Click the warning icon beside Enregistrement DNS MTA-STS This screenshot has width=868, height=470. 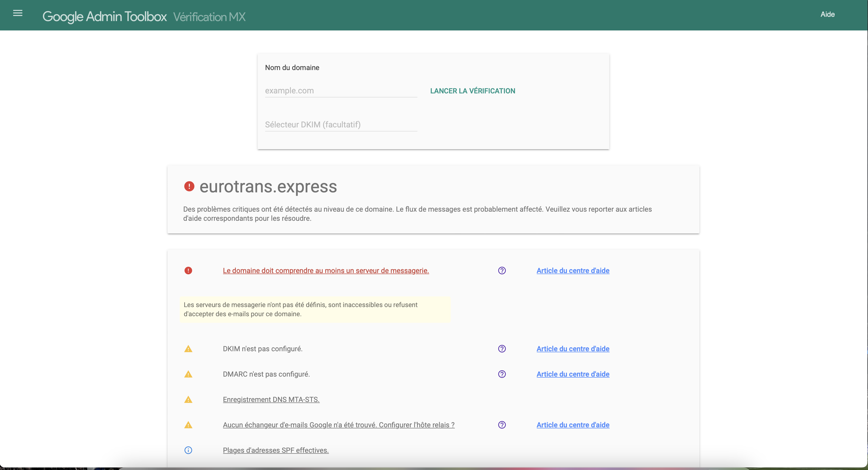(x=188, y=400)
